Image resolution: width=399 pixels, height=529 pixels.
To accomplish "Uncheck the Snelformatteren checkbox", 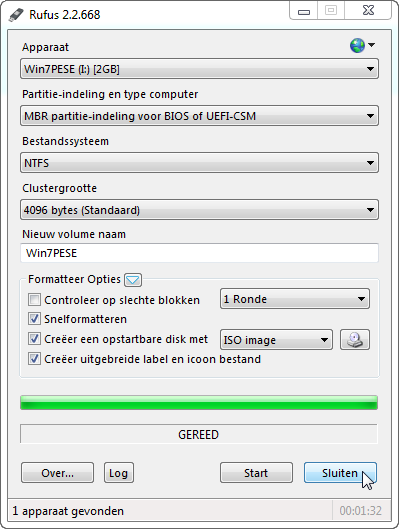I will pos(34,319).
